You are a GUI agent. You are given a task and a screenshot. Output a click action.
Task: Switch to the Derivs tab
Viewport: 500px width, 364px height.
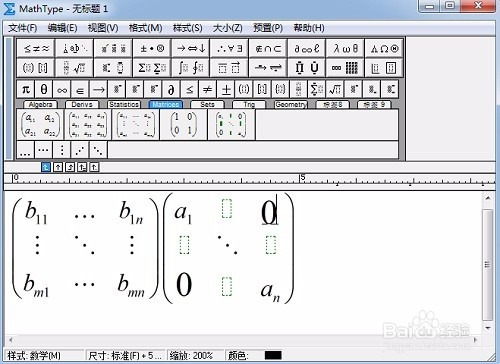82,105
